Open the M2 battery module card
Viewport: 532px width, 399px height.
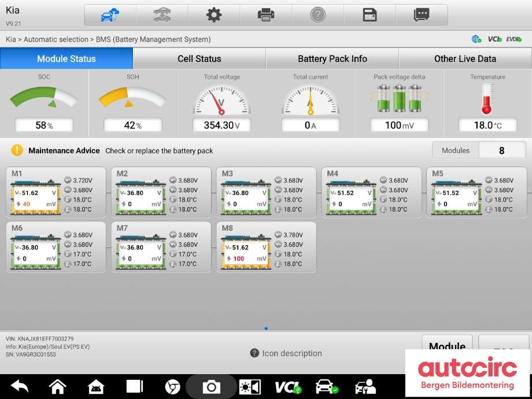click(161, 193)
